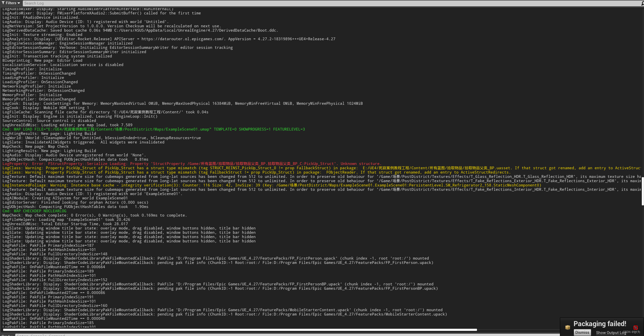The height and width of the screenshot is (336, 644).
Task: Click the first LogClass Warning about STRUCT_REINST_PickUp_Struct_0
Action: (x=322, y=168)
